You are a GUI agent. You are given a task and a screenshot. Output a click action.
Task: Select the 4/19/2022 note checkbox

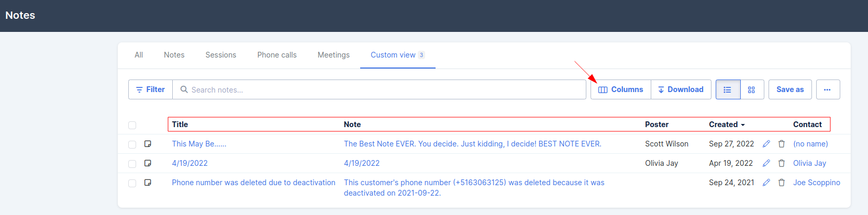click(132, 164)
